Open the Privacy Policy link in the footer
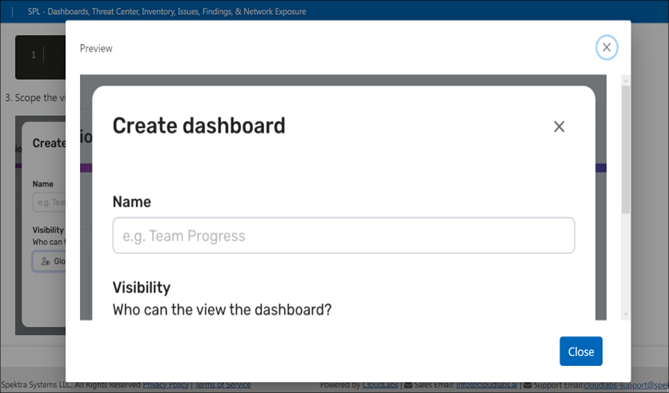This screenshot has width=669, height=393. tap(166, 385)
